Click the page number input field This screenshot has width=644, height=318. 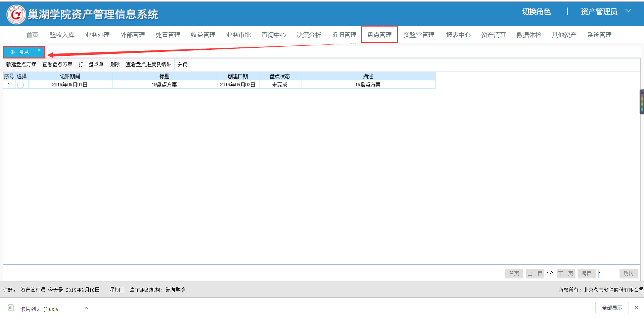click(x=607, y=274)
